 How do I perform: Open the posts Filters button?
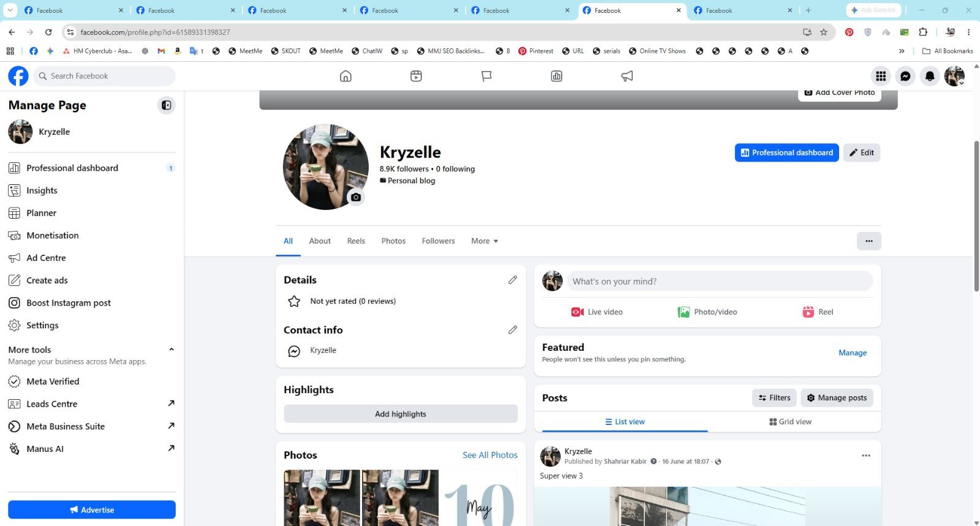(774, 397)
